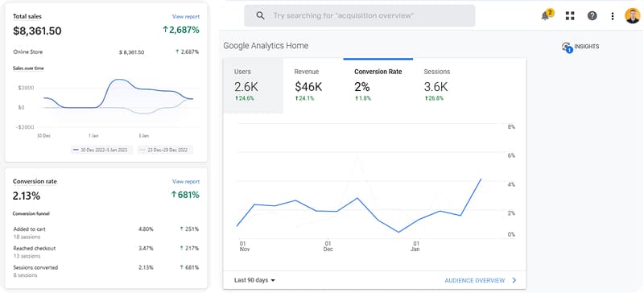Open the Audience Overview link
644x293 pixels.
(474, 280)
